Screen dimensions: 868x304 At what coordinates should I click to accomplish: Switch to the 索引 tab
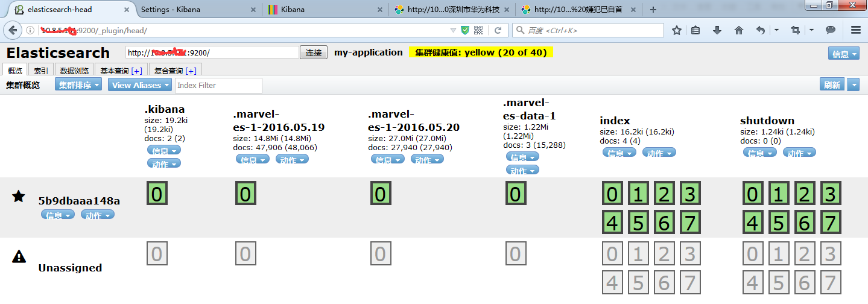(x=41, y=71)
